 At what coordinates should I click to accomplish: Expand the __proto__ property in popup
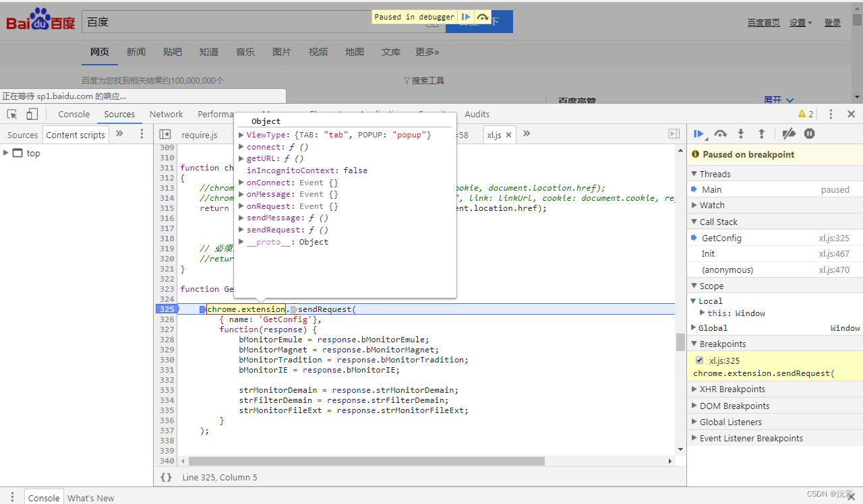(x=241, y=242)
